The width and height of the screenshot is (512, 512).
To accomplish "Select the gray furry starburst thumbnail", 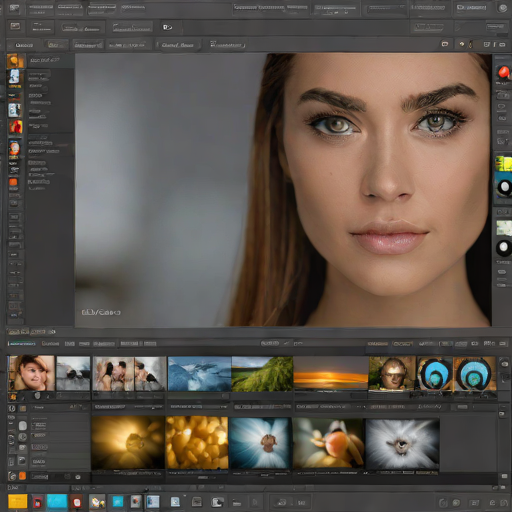I will click(x=402, y=444).
